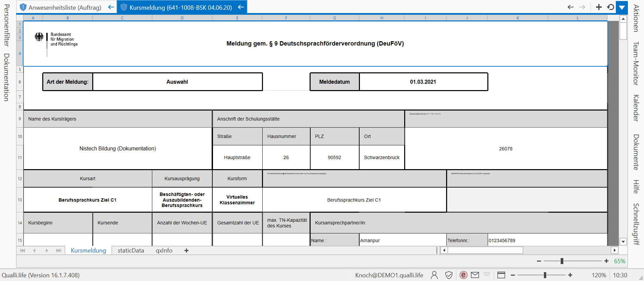Image resolution: width=644 pixels, height=281 pixels.
Task: Click the Knoch@DEMO1.qualli.life user label
Action: point(389,275)
